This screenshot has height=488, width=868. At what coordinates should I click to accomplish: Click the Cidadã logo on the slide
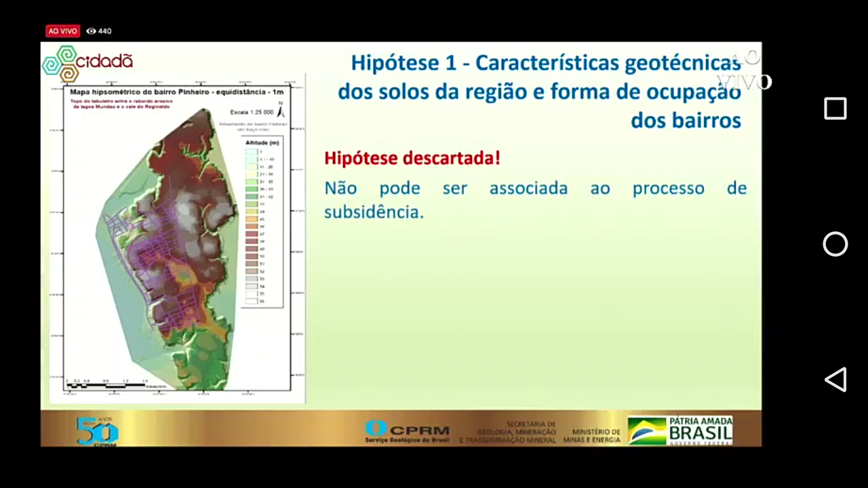pos(87,62)
